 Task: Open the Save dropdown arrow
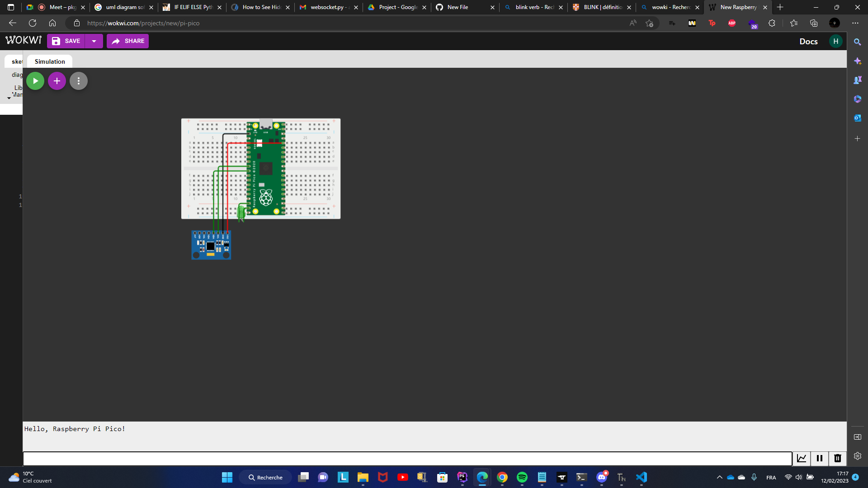(x=94, y=41)
